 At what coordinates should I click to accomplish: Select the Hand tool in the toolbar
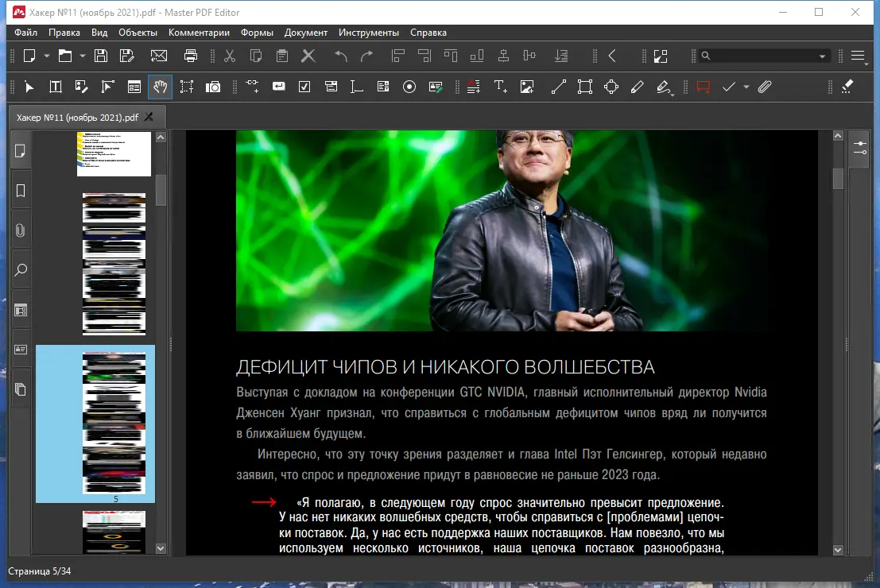click(x=160, y=87)
